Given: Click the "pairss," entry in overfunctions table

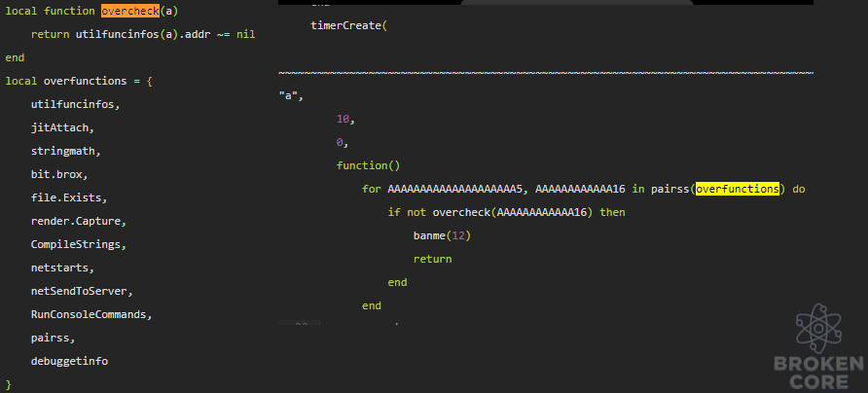Looking at the screenshot, I should [54, 338].
